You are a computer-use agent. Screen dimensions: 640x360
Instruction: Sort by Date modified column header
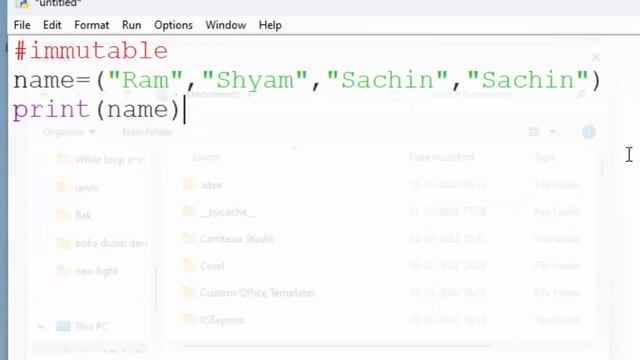click(x=442, y=157)
